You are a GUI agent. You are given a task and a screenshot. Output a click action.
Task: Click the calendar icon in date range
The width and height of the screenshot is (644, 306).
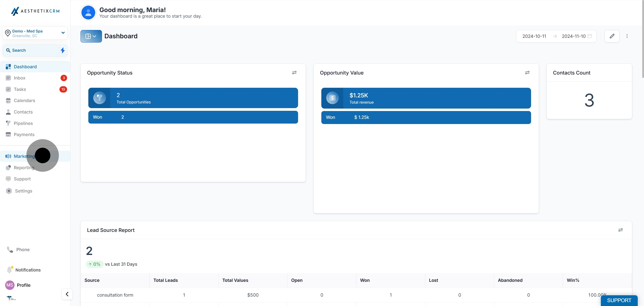tap(590, 36)
